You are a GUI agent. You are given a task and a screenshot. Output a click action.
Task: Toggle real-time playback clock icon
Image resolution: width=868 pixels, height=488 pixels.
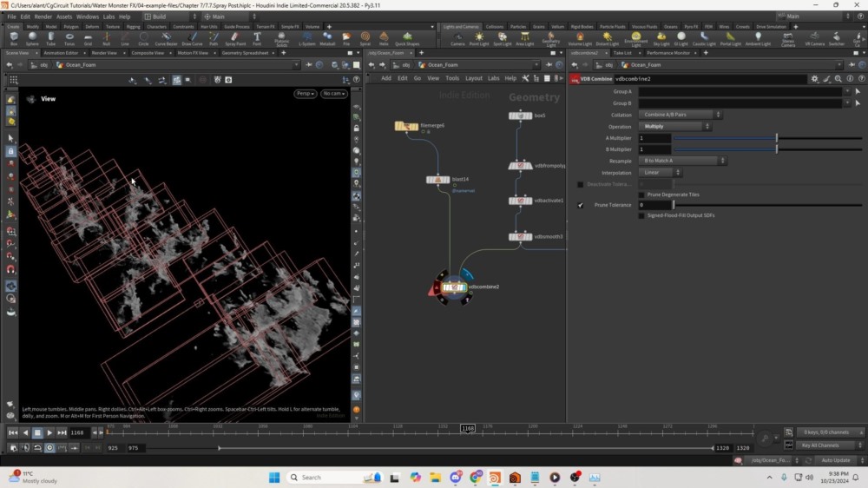click(49, 447)
